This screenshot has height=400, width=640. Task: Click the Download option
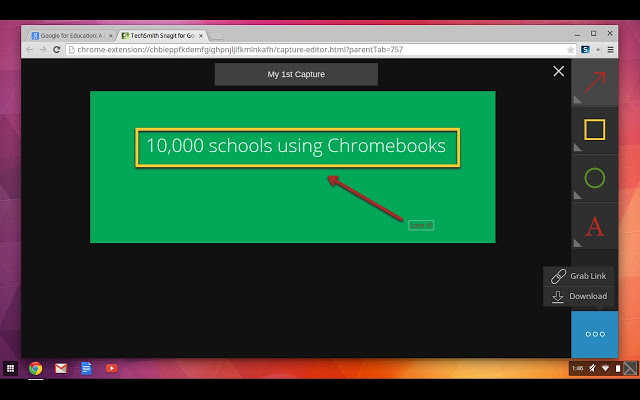point(578,296)
